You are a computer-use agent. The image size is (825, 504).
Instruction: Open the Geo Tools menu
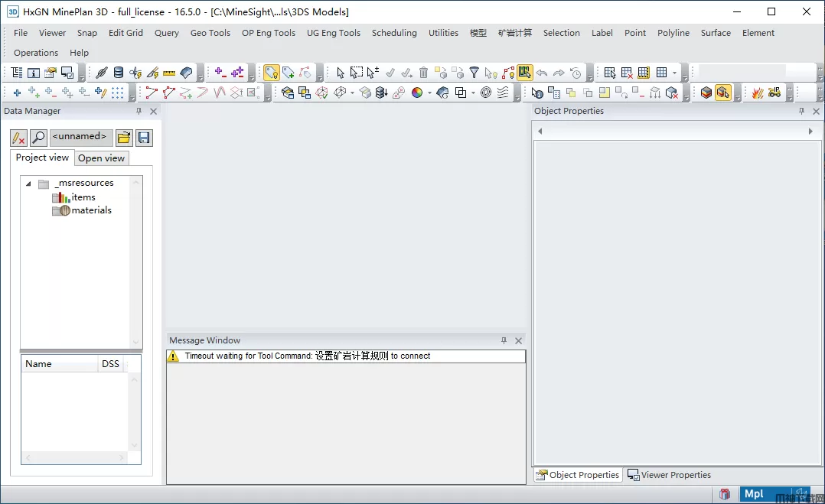coord(210,33)
